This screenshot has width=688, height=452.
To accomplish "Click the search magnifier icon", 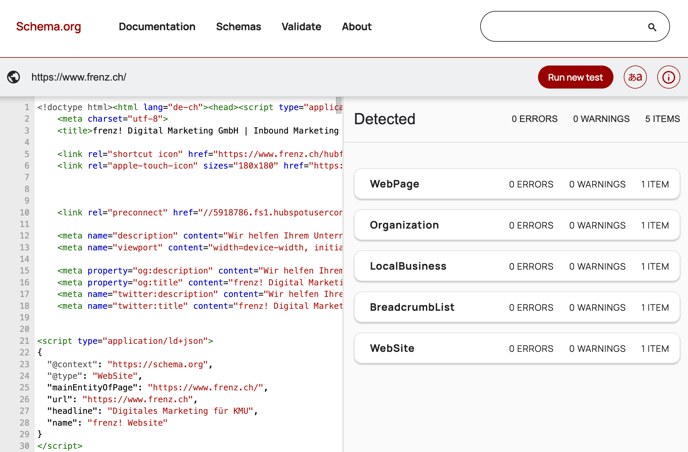I will (652, 27).
